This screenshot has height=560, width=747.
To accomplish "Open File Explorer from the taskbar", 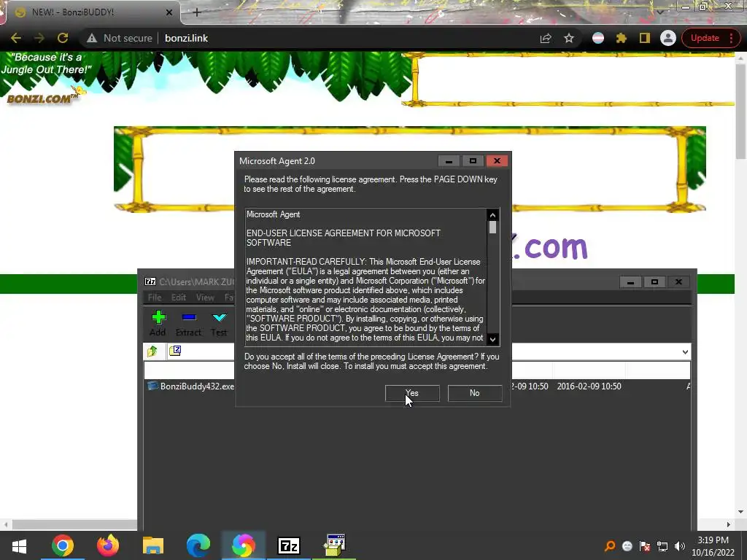I will (x=153, y=545).
